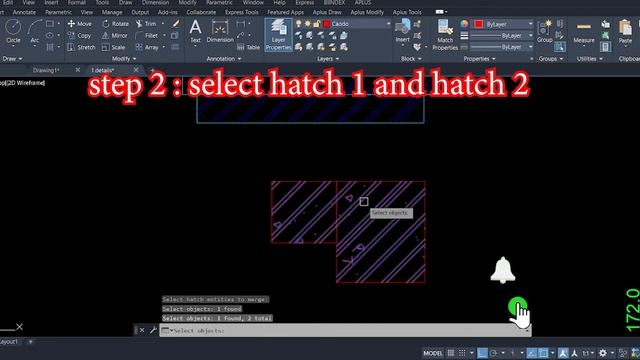This screenshot has width=640, height=360.
Task: Expand the Annotation panel
Action: 224,59
